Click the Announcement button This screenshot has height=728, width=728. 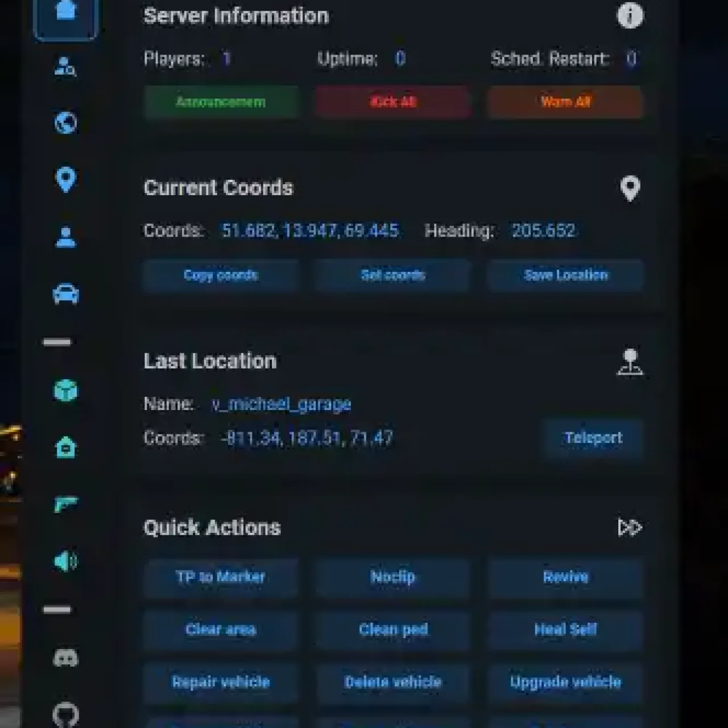(x=221, y=102)
